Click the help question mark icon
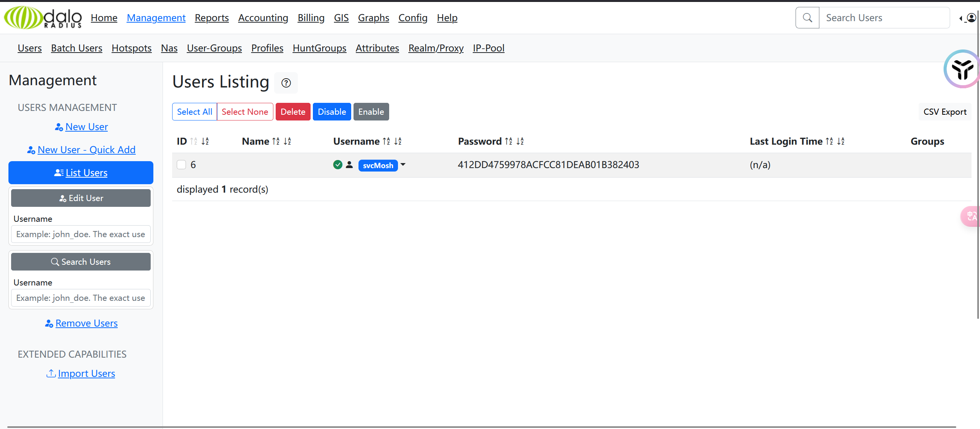 (x=286, y=83)
